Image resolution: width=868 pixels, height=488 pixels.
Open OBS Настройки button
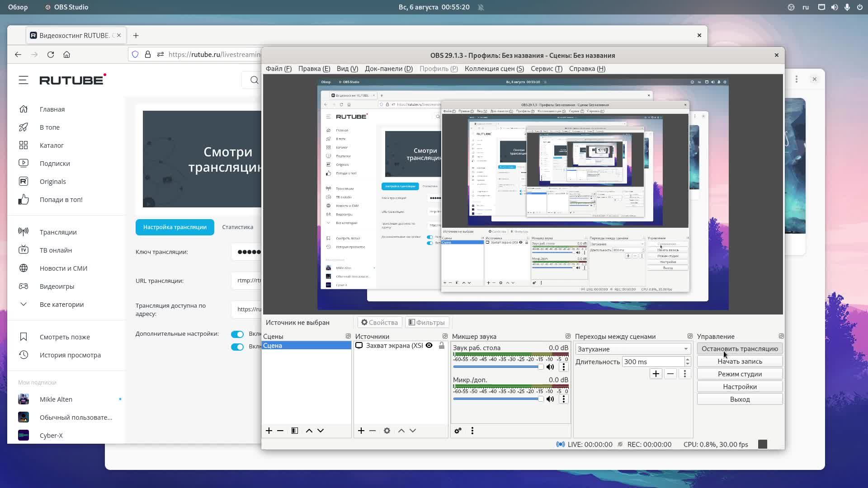click(x=740, y=387)
